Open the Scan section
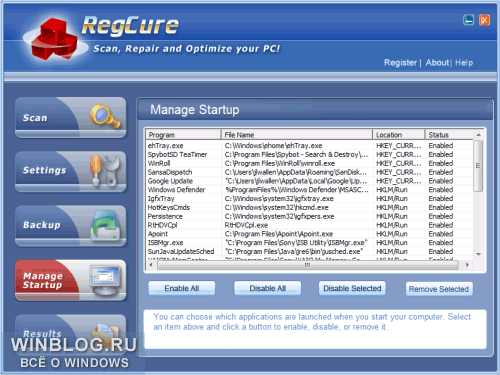 (71, 117)
